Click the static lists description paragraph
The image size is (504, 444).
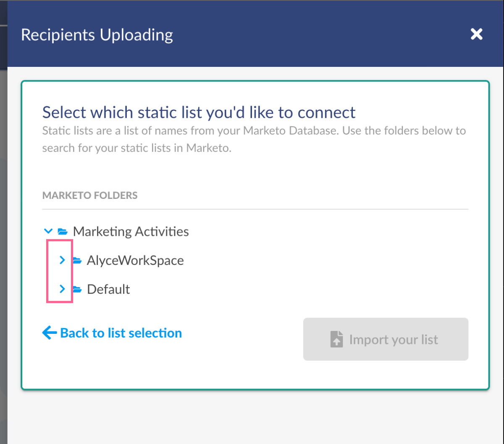254,139
